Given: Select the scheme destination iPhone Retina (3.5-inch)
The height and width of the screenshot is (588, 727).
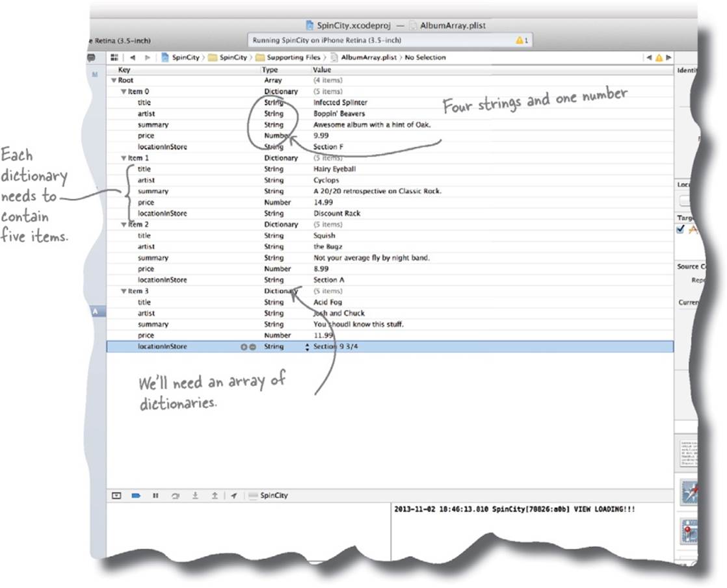Looking at the screenshot, I should (120, 41).
